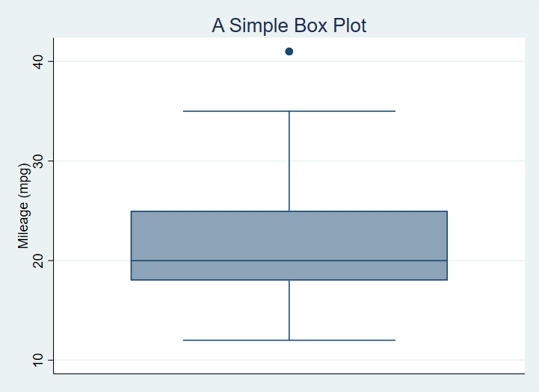Screen dimensions: 539x392
Task: Click the box area above the median
Action: [224, 235]
